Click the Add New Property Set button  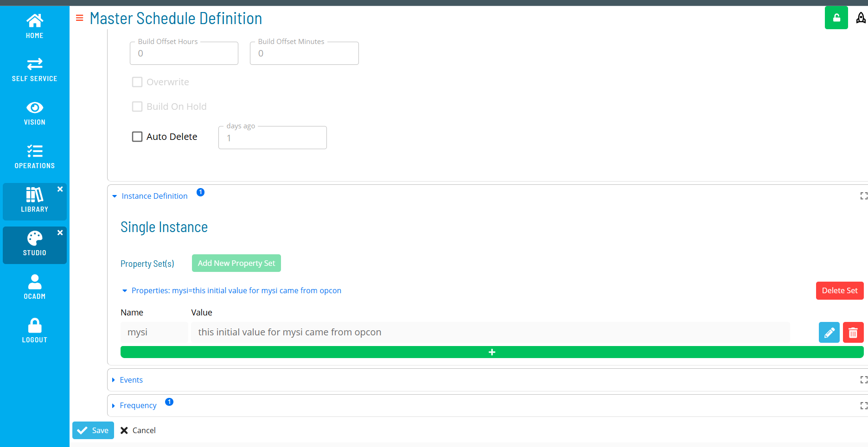(236, 263)
